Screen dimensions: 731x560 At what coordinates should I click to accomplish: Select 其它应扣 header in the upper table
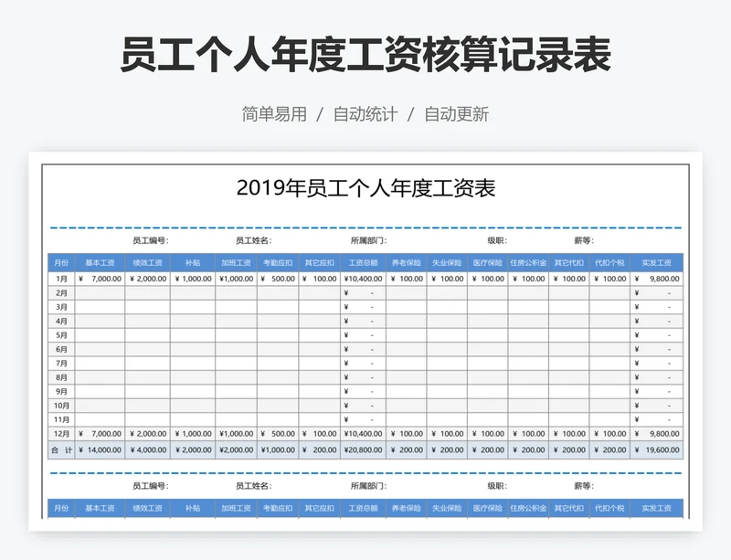coord(319,263)
